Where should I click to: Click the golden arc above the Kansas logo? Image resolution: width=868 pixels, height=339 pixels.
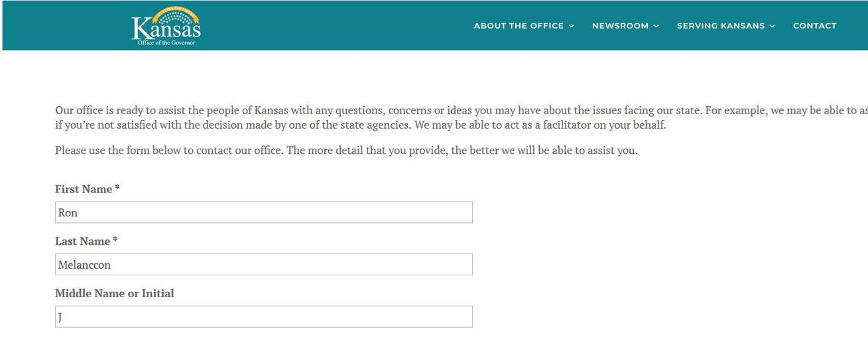[176, 12]
